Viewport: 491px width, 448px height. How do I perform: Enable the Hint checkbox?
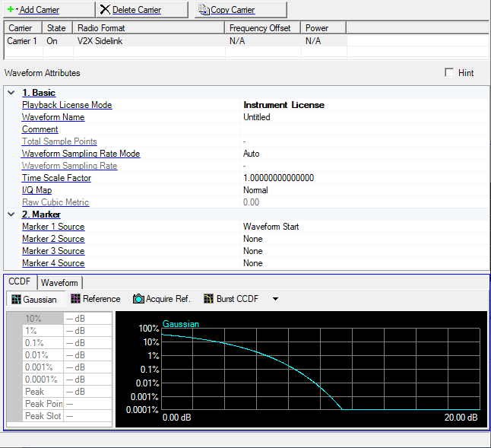449,73
